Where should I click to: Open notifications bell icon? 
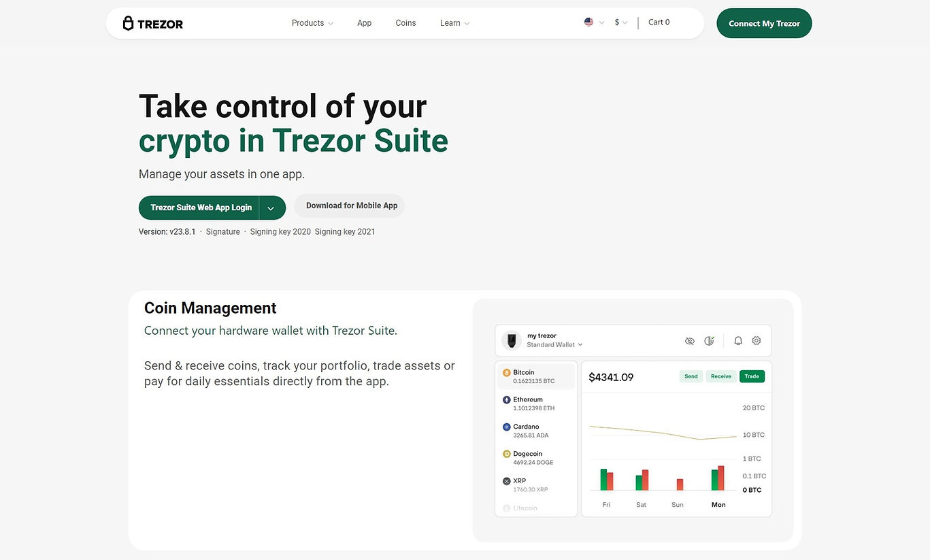coord(738,341)
